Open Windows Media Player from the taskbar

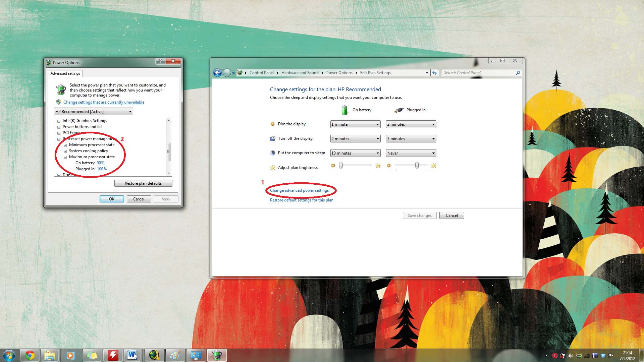click(x=70, y=355)
